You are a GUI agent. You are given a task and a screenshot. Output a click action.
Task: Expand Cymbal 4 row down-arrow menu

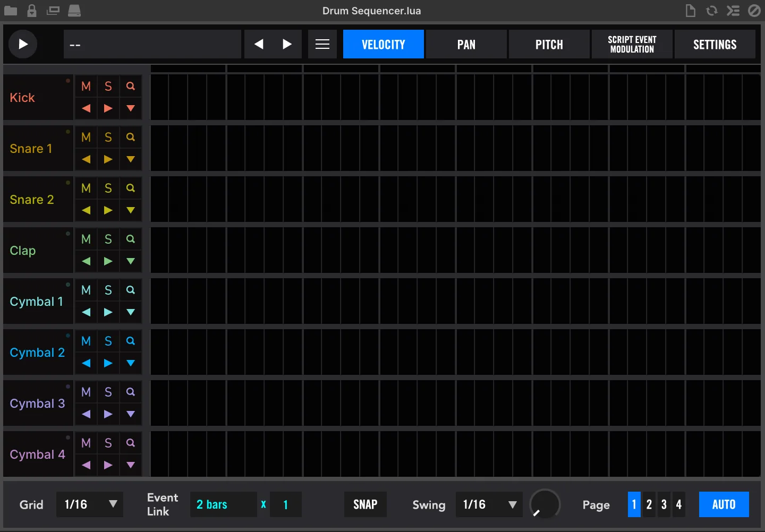pos(131,465)
